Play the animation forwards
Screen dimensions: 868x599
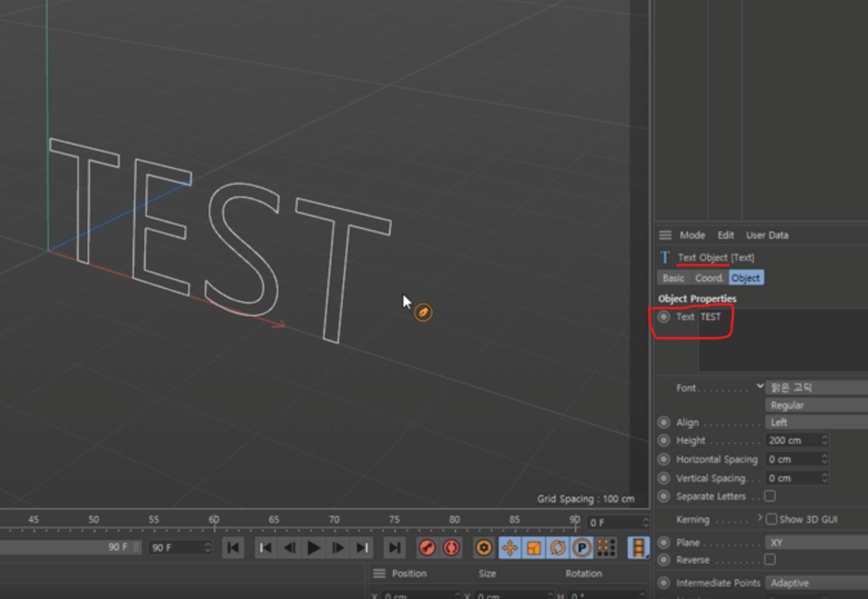click(x=314, y=547)
